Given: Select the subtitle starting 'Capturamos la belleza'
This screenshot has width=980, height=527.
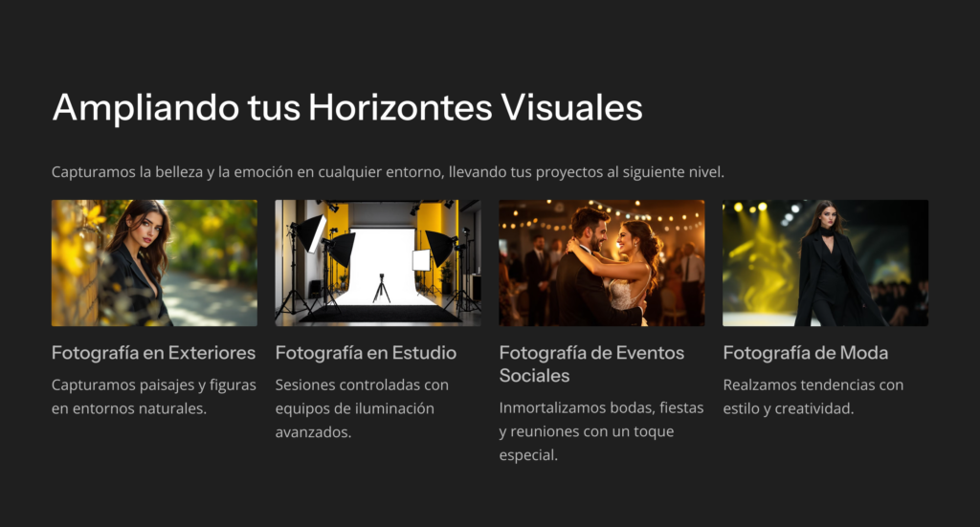Looking at the screenshot, I should 388,172.
